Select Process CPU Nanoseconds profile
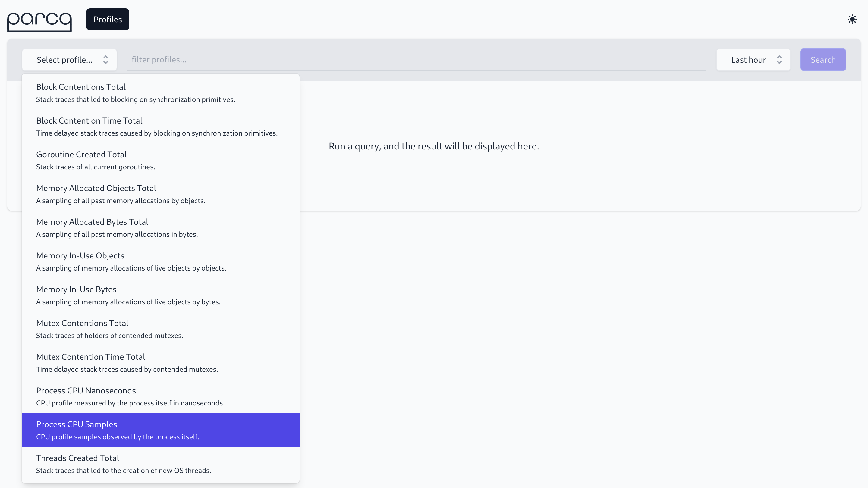The image size is (868, 488). point(161,396)
